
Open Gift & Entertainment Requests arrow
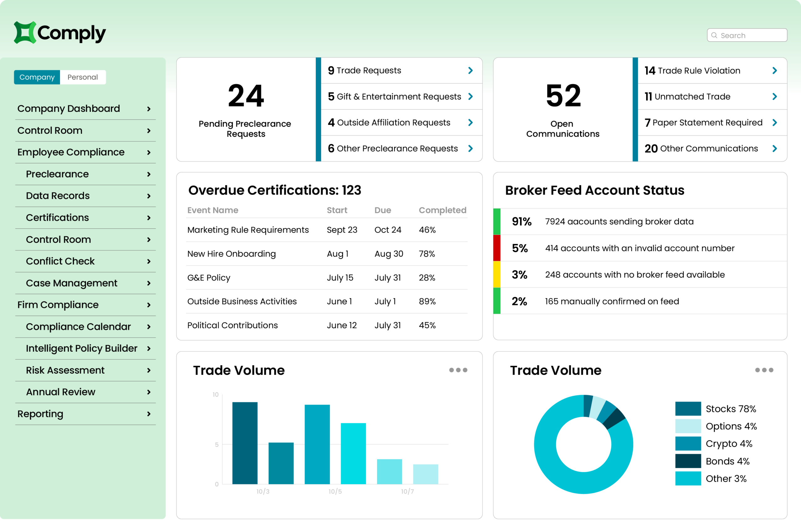[471, 96]
